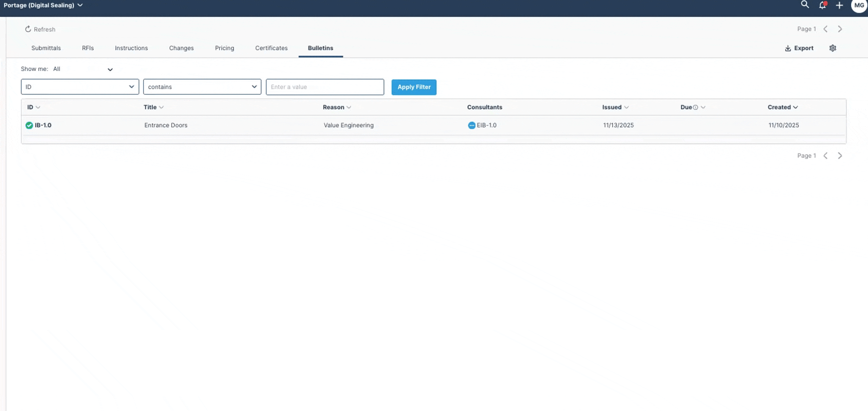Sort by the Due column chevron

703,107
